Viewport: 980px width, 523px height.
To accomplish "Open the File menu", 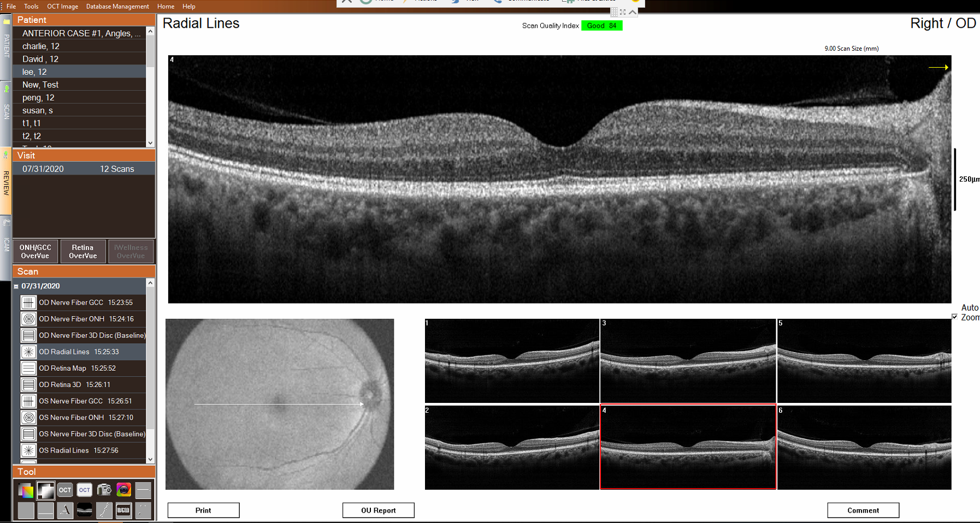I will click(x=11, y=7).
